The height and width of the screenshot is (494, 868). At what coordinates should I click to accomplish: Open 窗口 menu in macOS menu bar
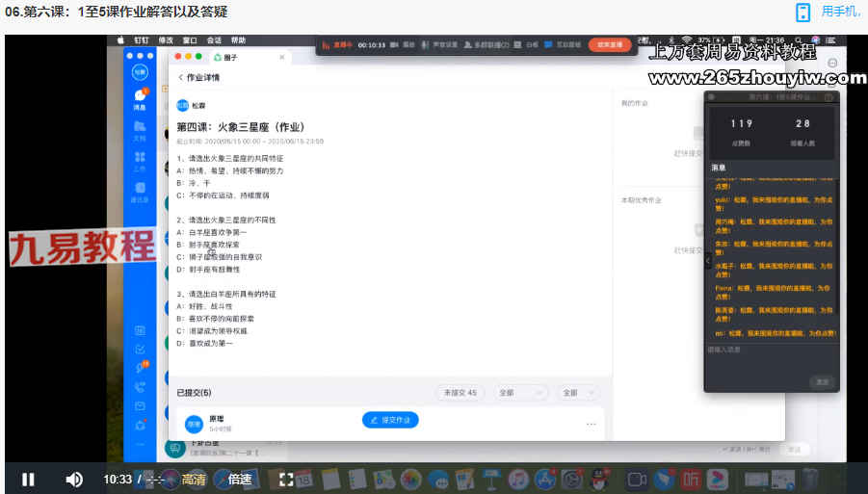(190, 40)
